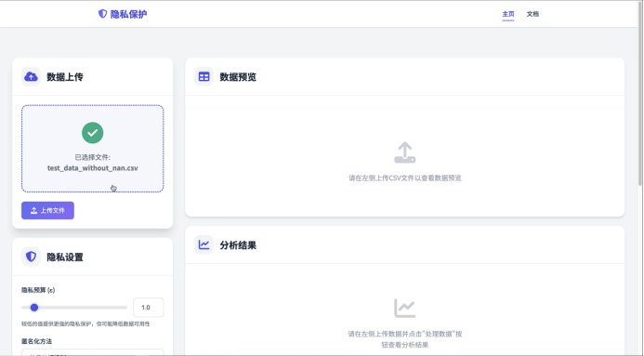Click the 上传文件 button
This screenshot has width=644, height=356.
(x=47, y=210)
